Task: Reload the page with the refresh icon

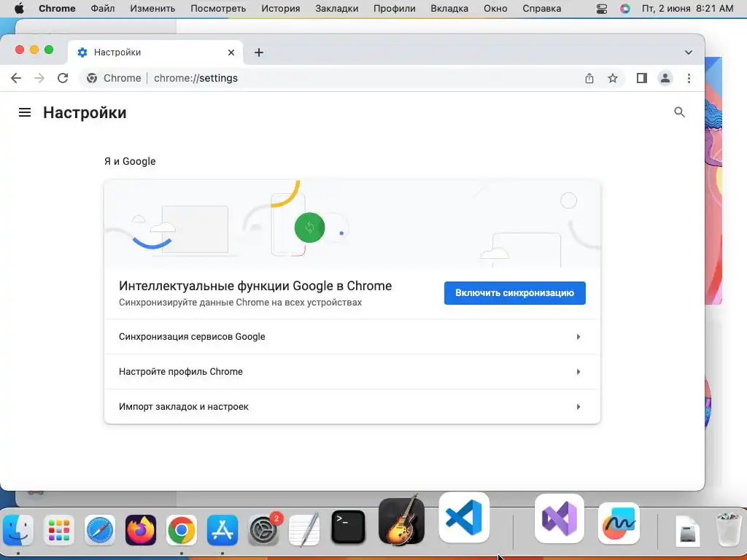Action: tap(63, 78)
